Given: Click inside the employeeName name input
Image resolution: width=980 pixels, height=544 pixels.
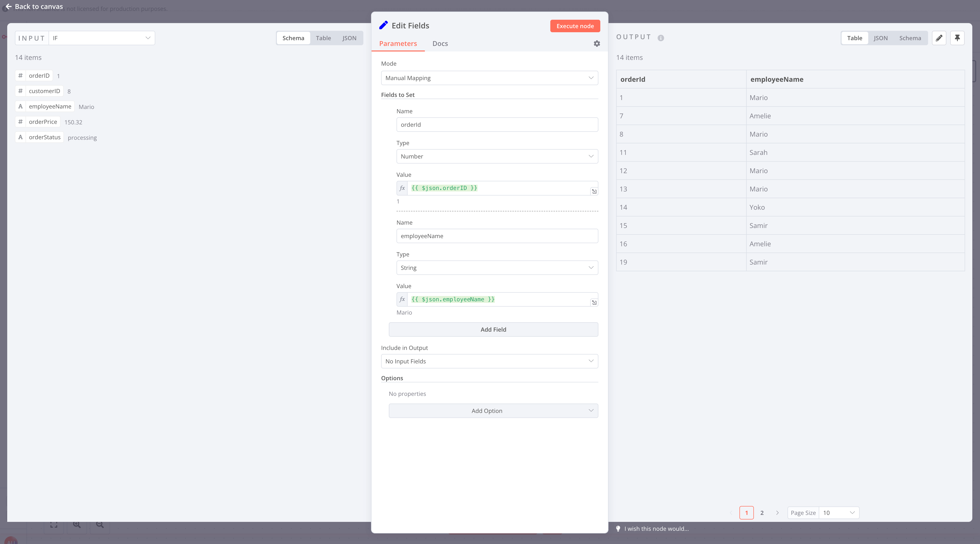Looking at the screenshot, I should 497,236.
